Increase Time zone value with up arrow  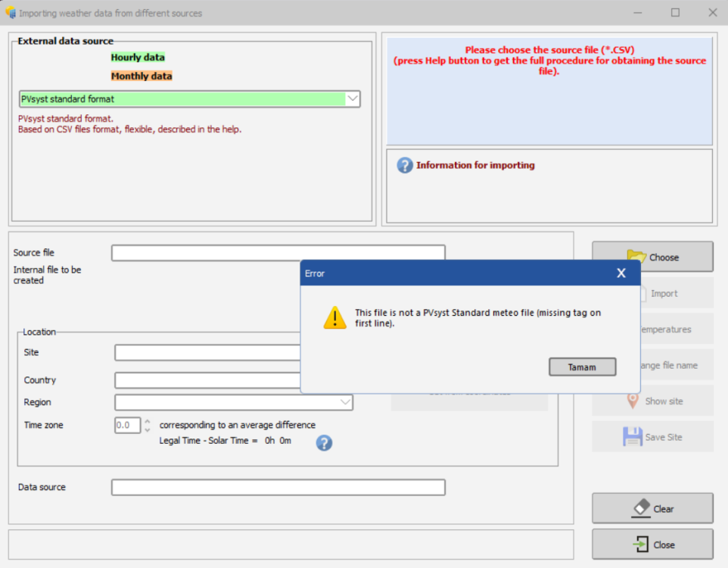[x=148, y=421]
